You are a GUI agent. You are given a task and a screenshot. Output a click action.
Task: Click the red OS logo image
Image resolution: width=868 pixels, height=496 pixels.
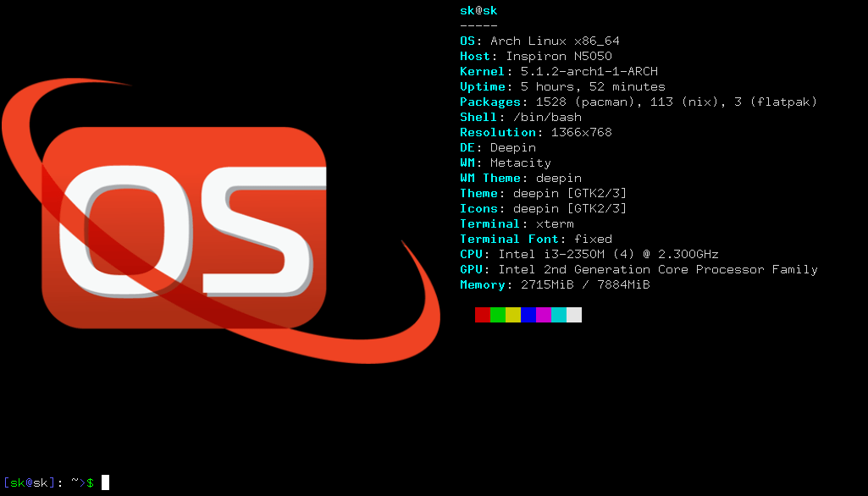185,227
